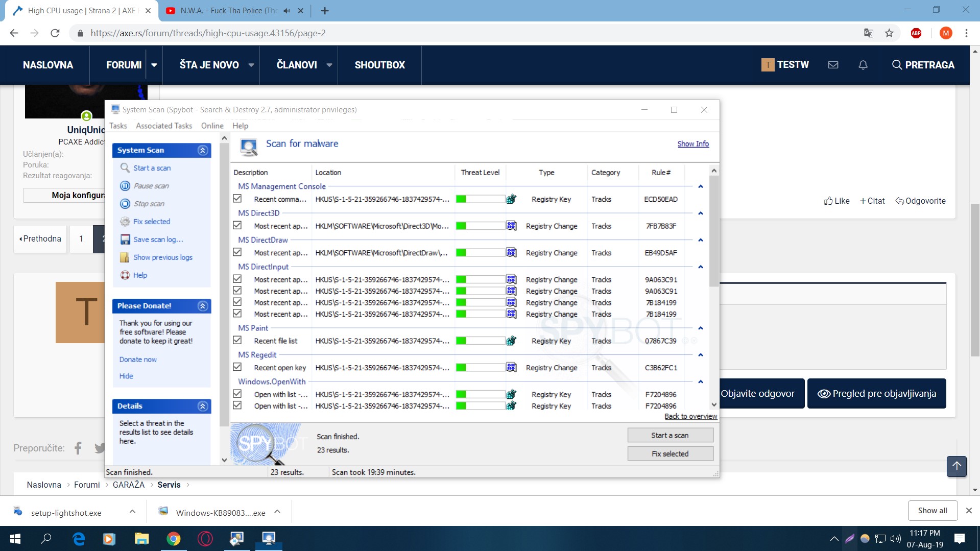Viewport: 980px width, 551px height.
Task: Click the Fix selected gear icon
Action: pos(125,222)
